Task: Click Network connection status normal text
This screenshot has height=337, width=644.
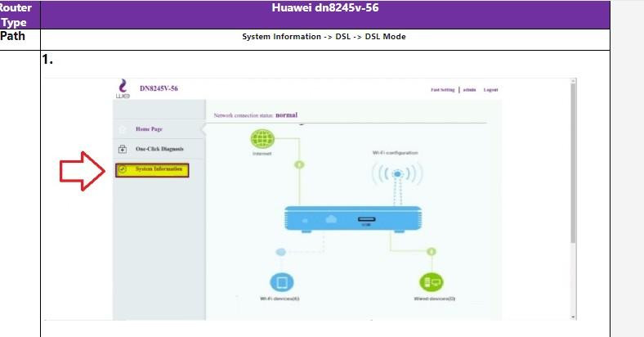Action: (x=256, y=115)
